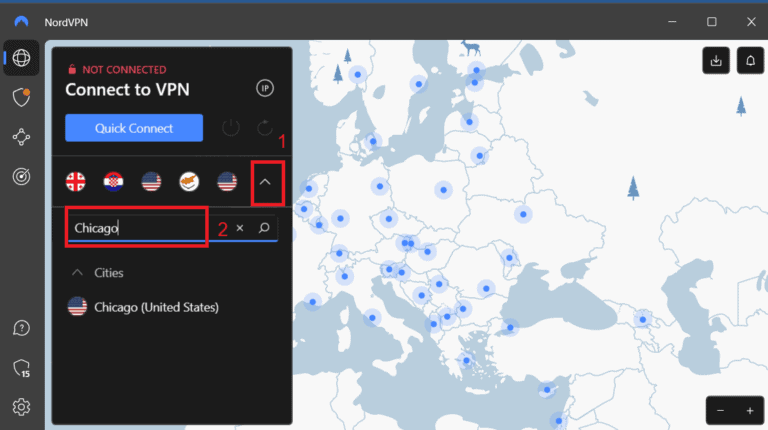Click the Chicago search input field

click(x=140, y=228)
